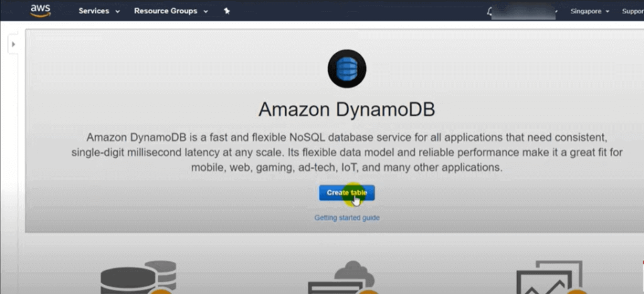The image size is (644, 294).
Task: Open the Singapore region selector
Action: [589, 11]
